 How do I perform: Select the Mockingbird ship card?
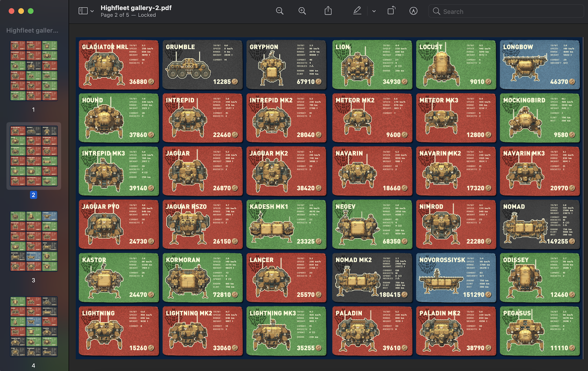540,118
